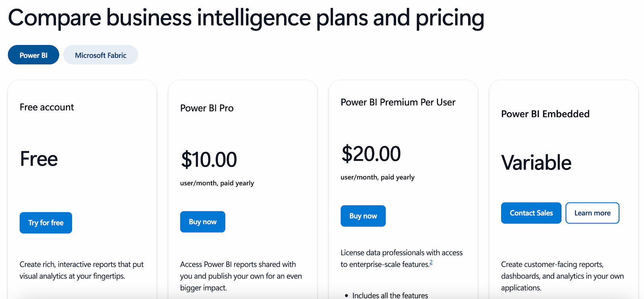
Task: Click the $20.00 price text
Action: click(x=371, y=154)
